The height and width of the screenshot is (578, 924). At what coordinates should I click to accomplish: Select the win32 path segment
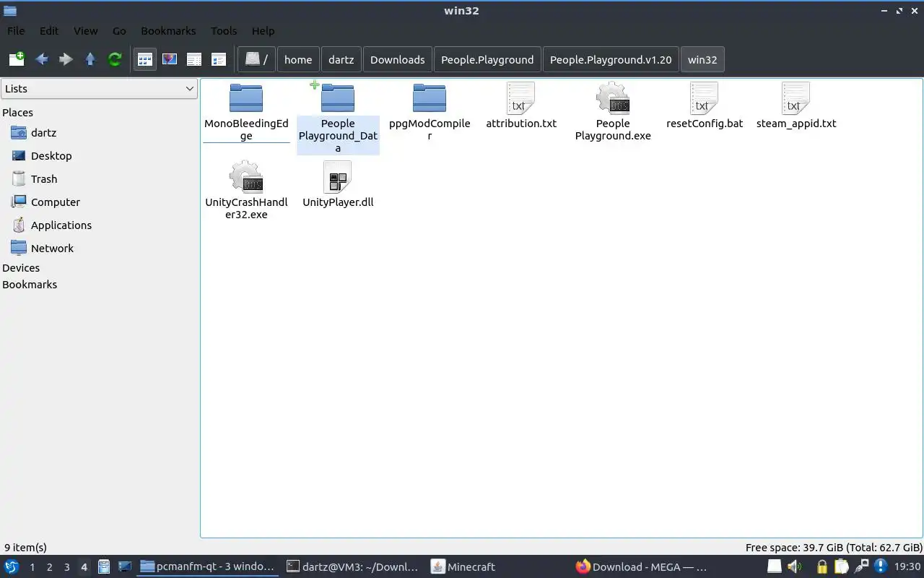point(702,59)
